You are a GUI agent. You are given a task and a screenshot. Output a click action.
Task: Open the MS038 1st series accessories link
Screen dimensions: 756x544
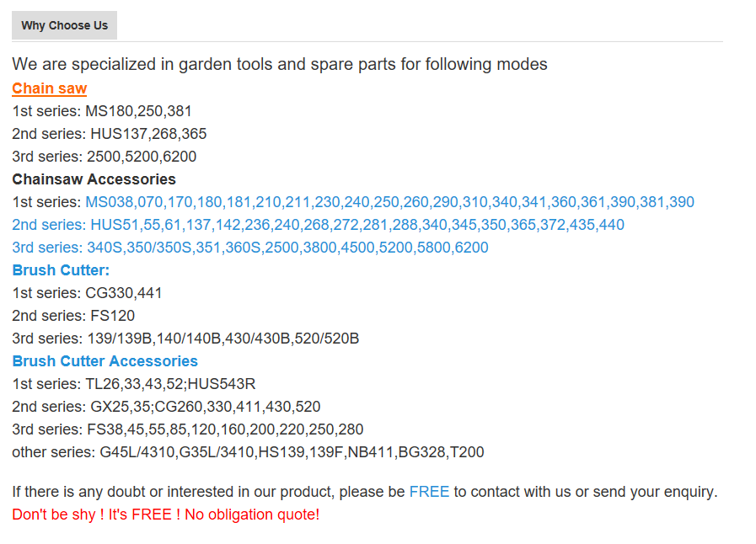389,202
